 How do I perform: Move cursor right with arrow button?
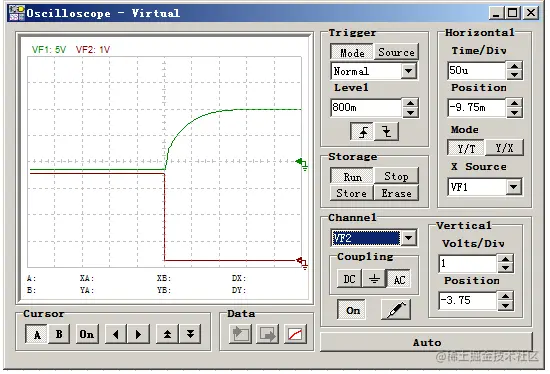click(138, 334)
